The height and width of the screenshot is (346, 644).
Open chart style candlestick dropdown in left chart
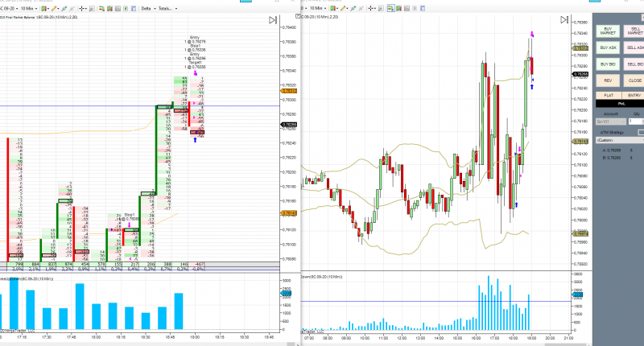pos(45,8)
